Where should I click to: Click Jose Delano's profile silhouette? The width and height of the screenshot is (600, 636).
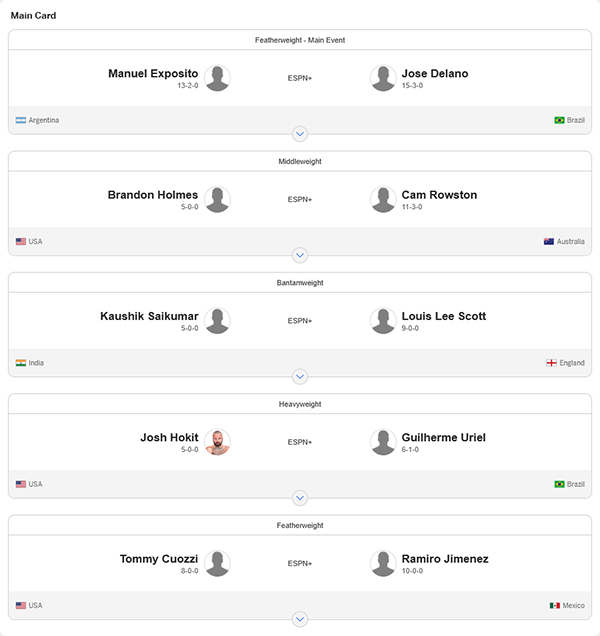(383, 78)
